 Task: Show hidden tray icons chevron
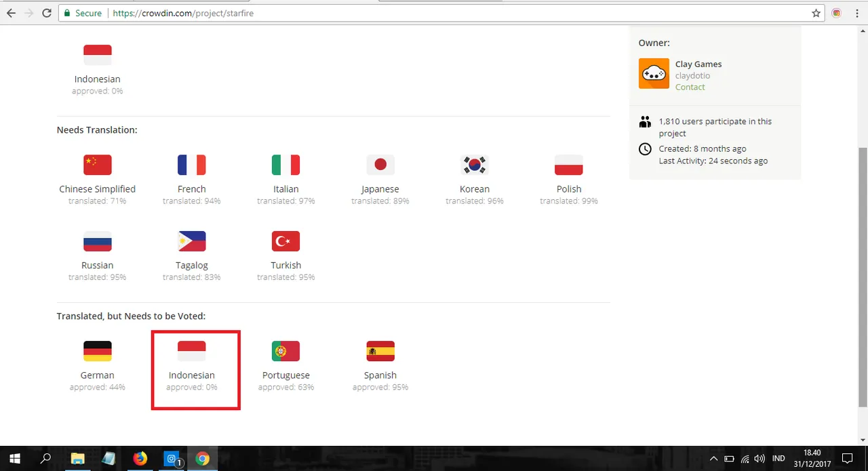713,459
